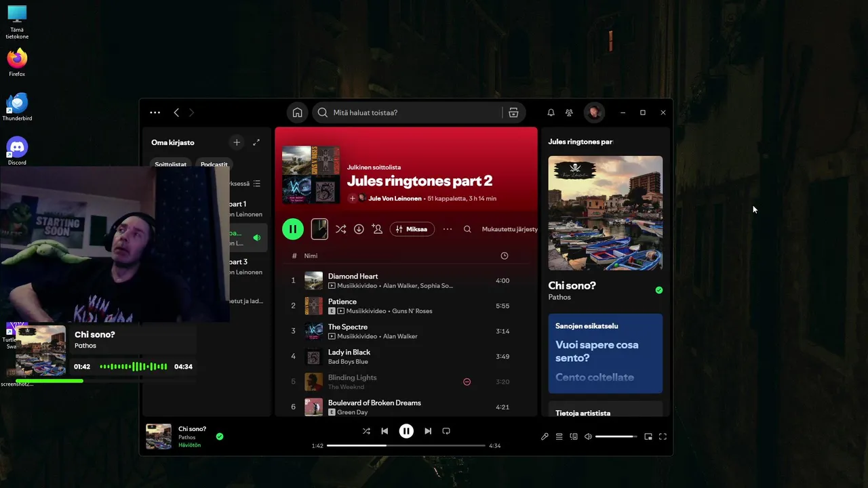868x488 pixels.
Task: Open lyrics with microphone icon
Action: pyautogui.click(x=545, y=436)
